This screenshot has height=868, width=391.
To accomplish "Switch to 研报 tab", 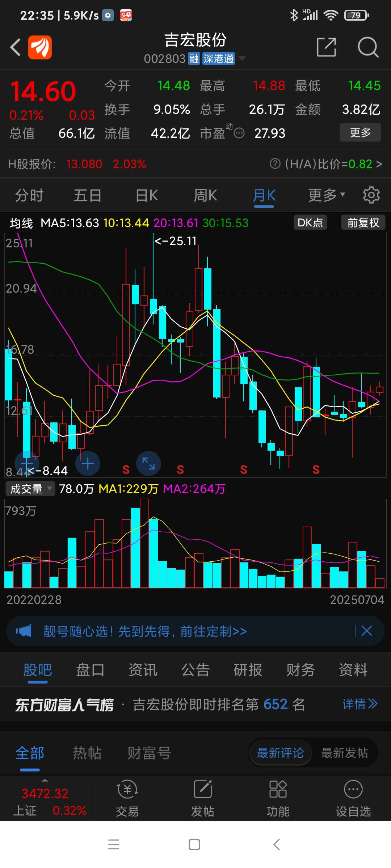I will [x=248, y=670].
